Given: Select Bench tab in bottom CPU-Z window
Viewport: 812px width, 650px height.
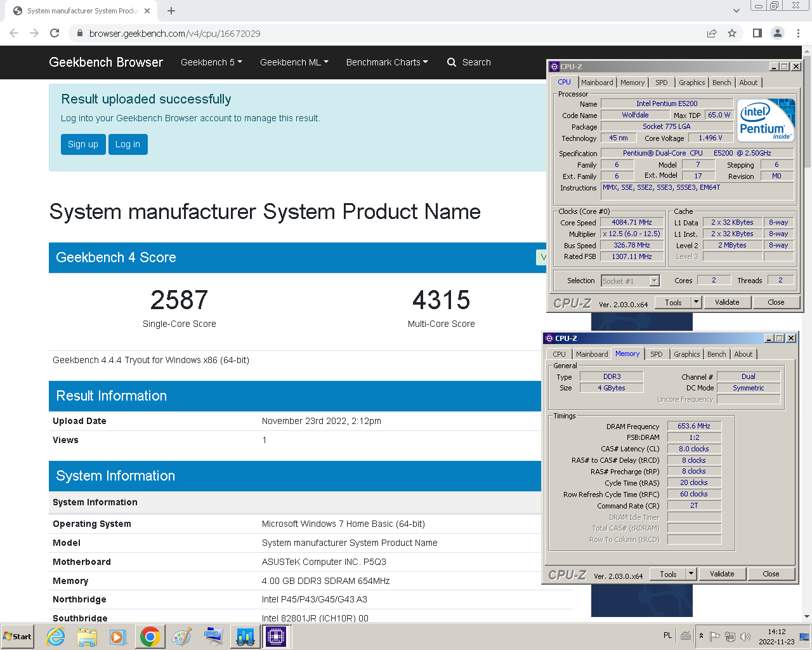Looking at the screenshot, I should [717, 354].
